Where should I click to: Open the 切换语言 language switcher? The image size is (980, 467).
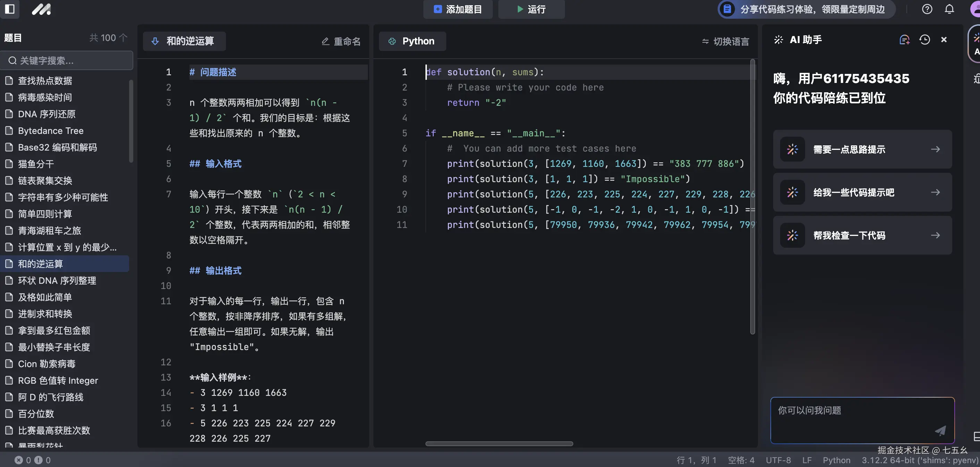(724, 41)
